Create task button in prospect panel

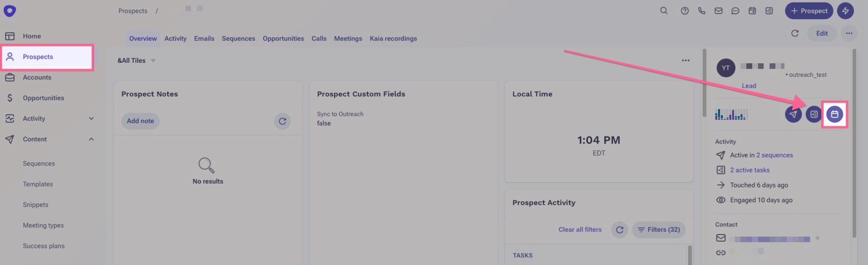(814, 114)
